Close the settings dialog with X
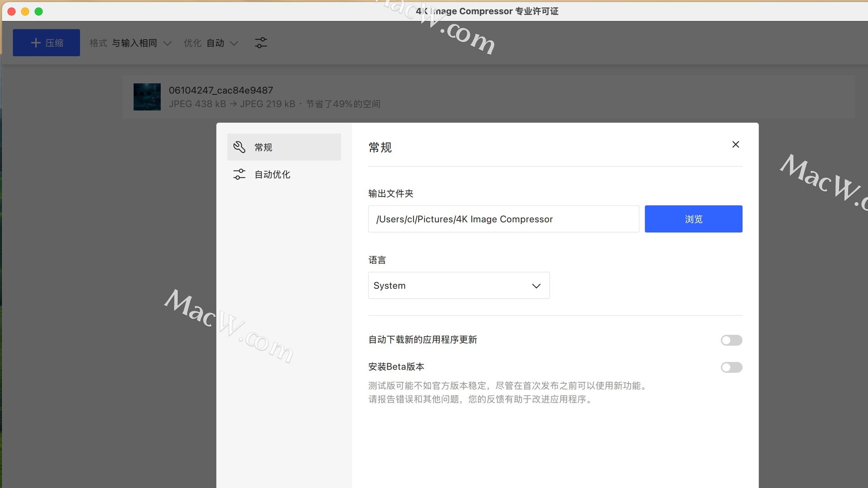 click(x=736, y=145)
